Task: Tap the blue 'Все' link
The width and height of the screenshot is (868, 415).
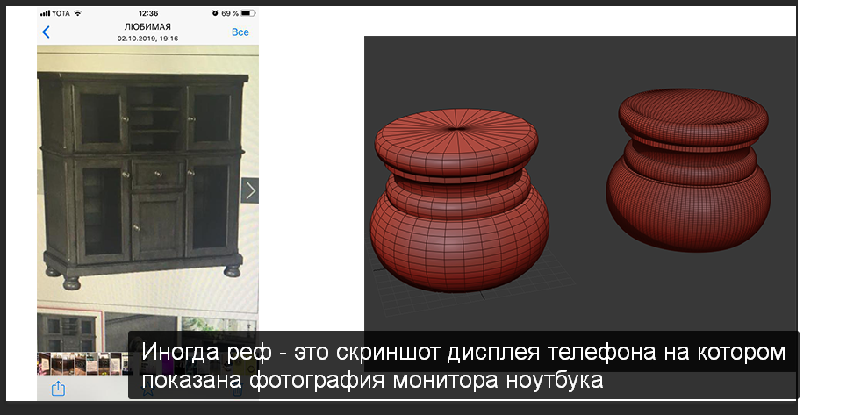Action: tap(240, 32)
